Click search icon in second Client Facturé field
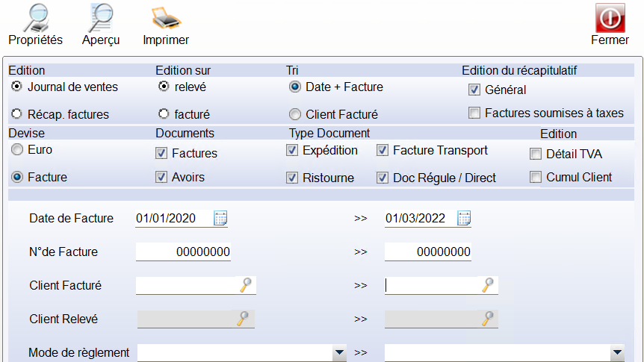The height and width of the screenshot is (362, 644). (x=488, y=285)
